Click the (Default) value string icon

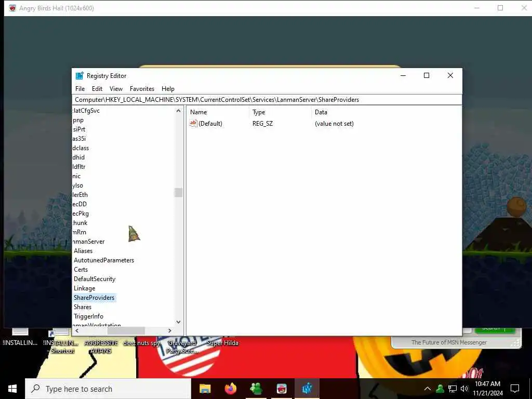(193, 123)
